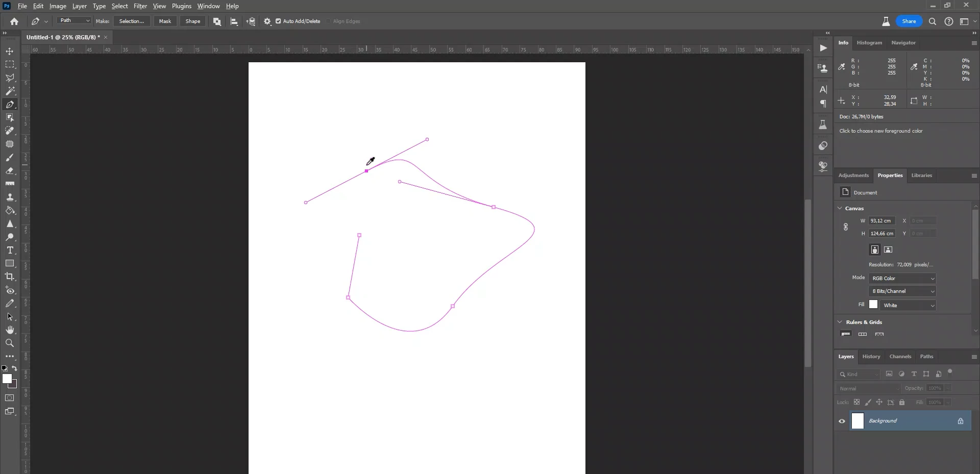
Task: Select the Horizontal Type tool
Action: click(x=10, y=251)
